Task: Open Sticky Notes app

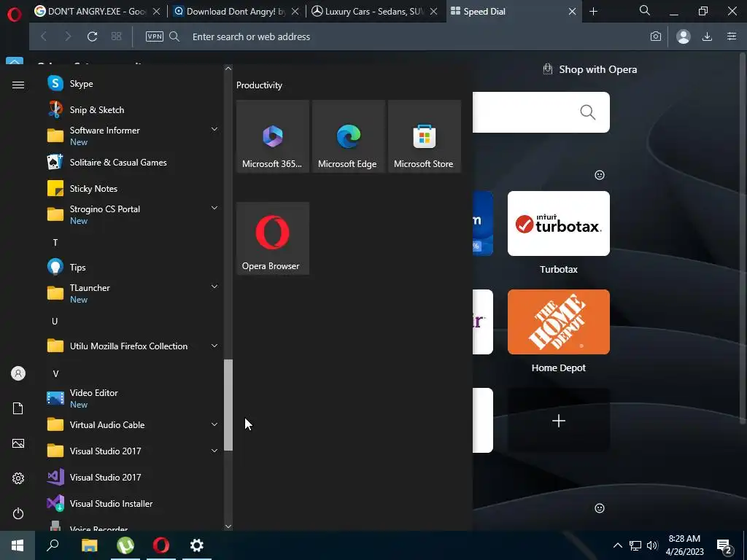Action: tap(133, 189)
